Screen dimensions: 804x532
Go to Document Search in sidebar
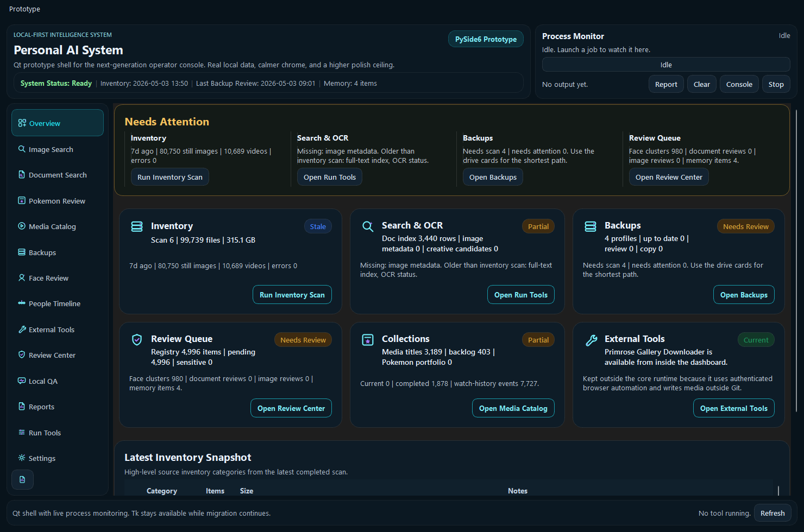58,175
